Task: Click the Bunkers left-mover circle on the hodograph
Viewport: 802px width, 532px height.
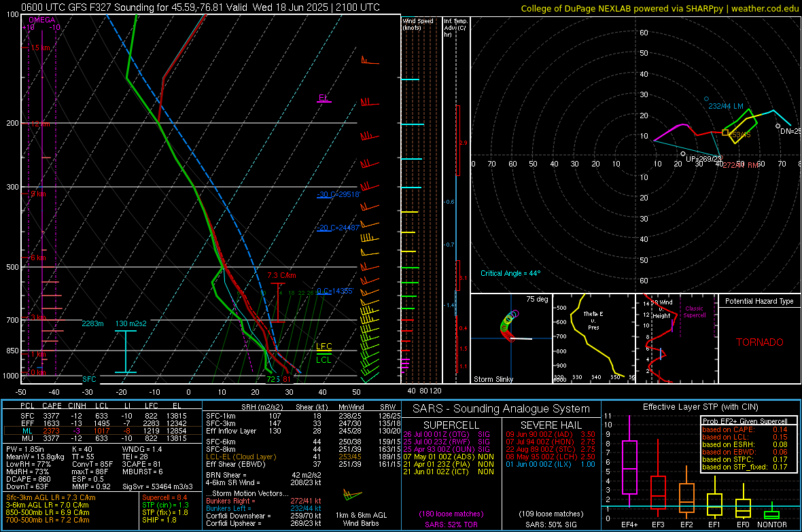Action: pos(706,99)
